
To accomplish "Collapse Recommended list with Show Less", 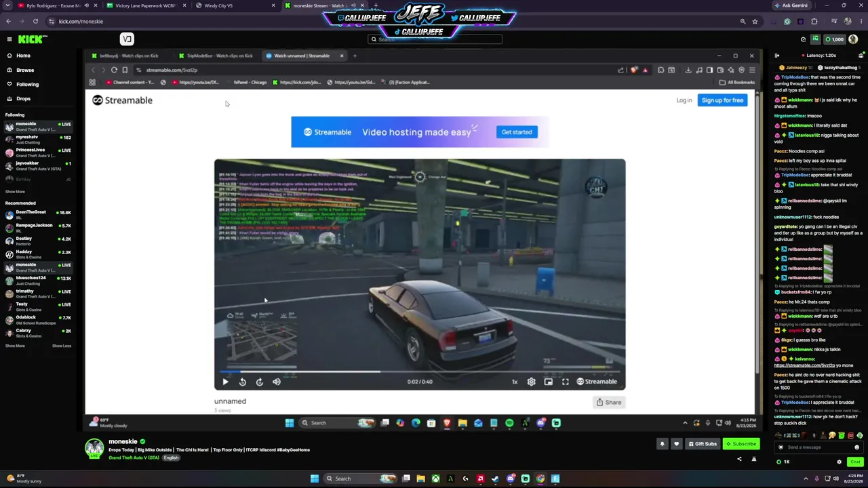I will 62,346.
